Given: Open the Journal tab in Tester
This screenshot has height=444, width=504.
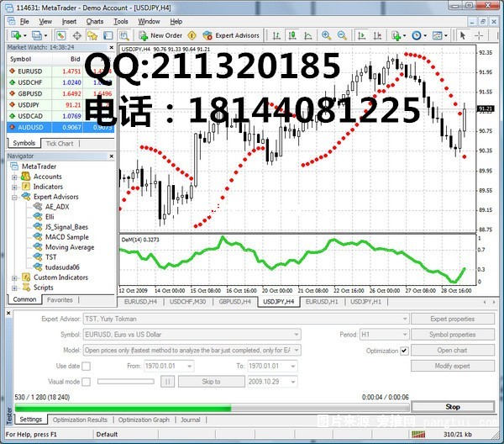Looking at the screenshot, I should click(x=191, y=420).
